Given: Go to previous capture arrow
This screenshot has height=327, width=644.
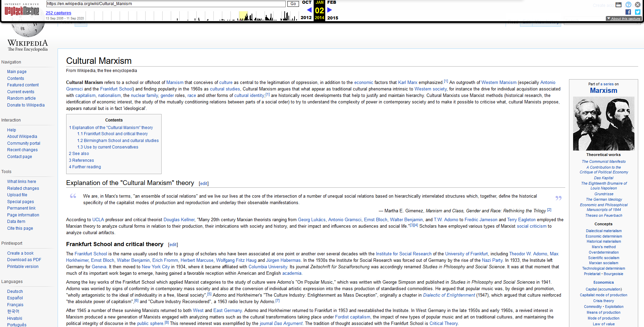Looking at the screenshot, I should (309, 10).
